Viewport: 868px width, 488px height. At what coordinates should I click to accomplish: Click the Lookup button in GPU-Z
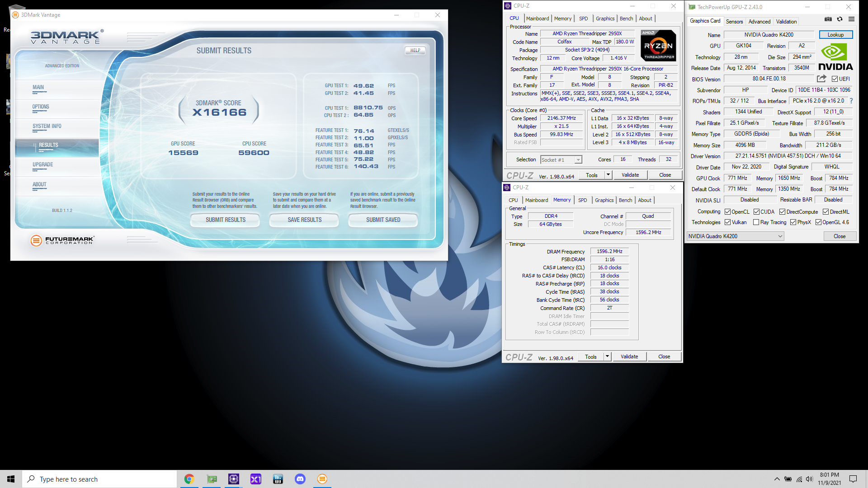pyautogui.click(x=835, y=35)
